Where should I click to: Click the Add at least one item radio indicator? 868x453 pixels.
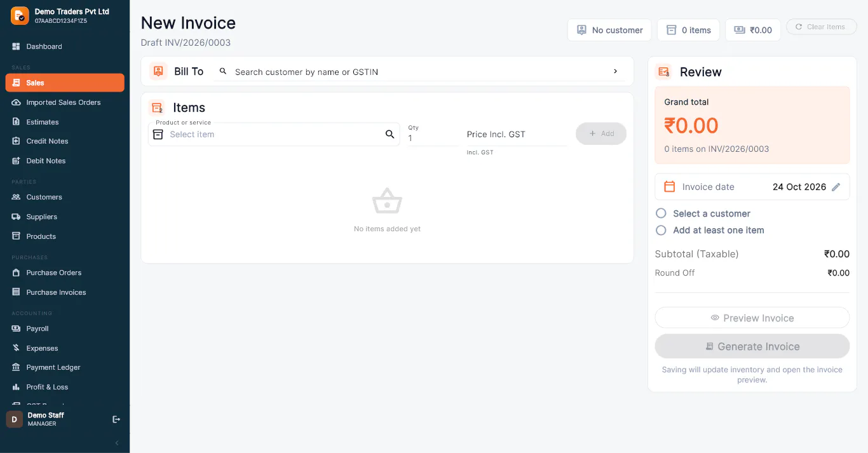661,230
